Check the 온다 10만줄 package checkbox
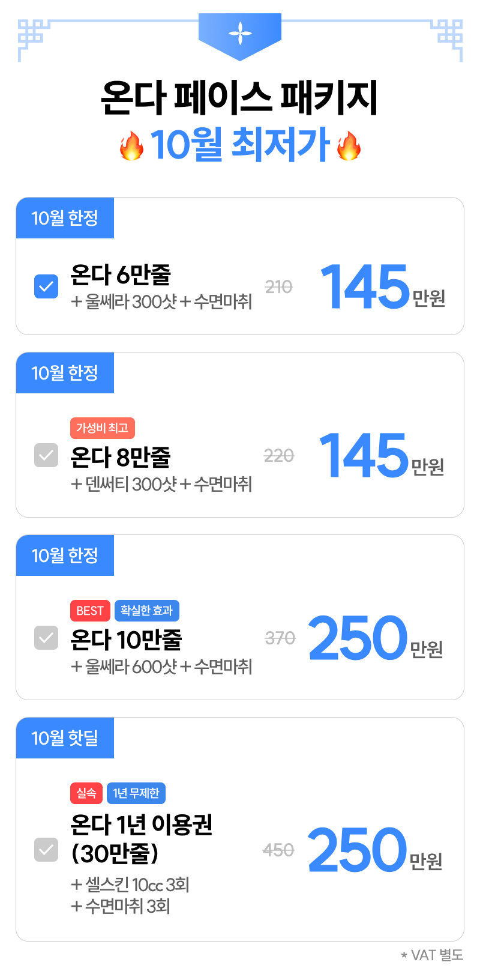Viewport: 480px width, 980px height. [46, 638]
